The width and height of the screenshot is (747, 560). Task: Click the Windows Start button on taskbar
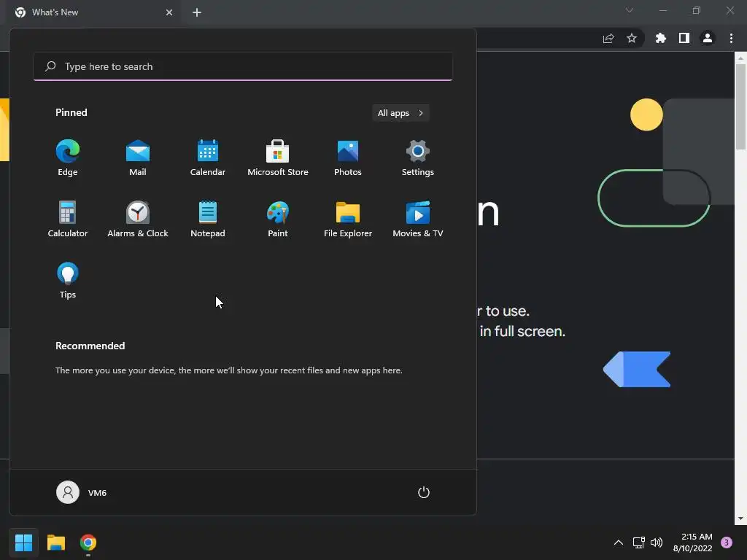pyautogui.click(x=23, y=542)
